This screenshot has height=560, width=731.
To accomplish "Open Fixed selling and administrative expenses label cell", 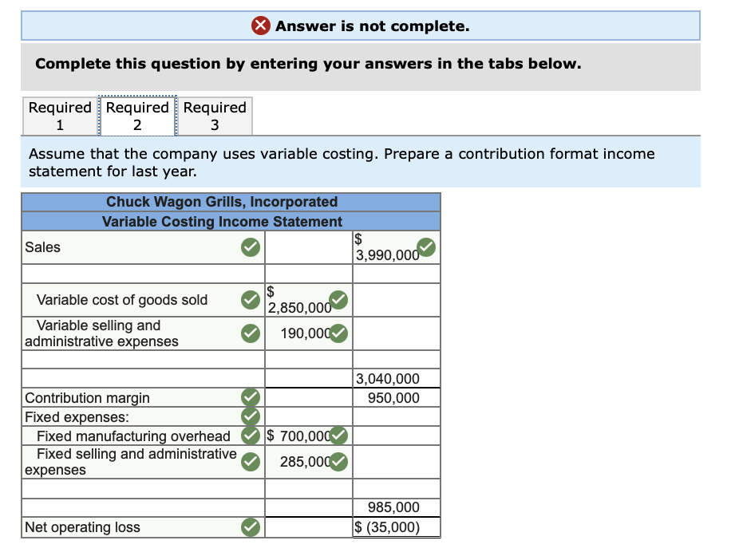I will 143,462.
